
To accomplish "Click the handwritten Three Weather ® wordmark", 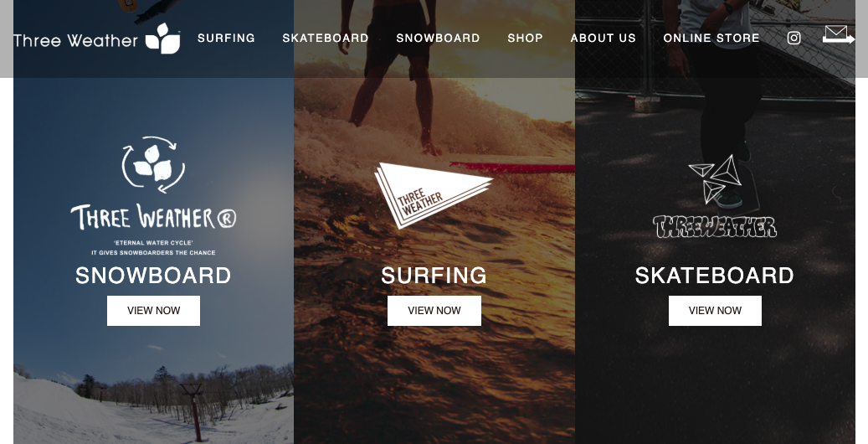I will pyautogui.click(x=153, y=217).
